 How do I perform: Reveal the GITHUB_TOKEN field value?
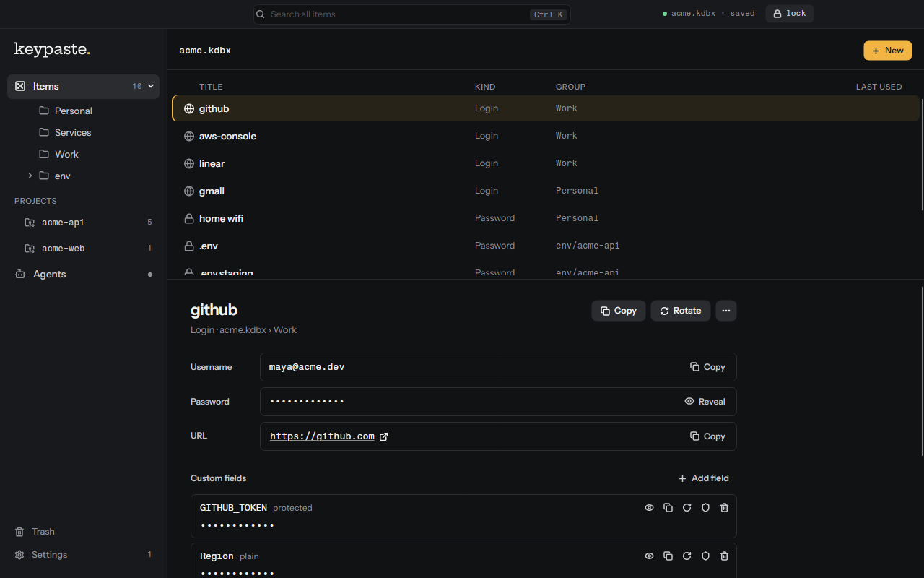click(x=649, y=508)
